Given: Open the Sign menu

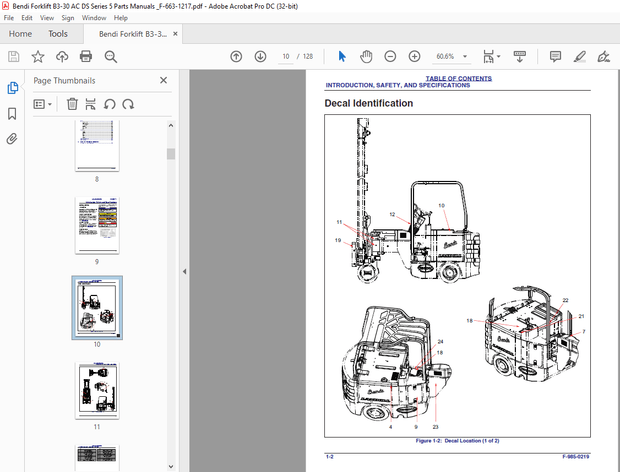Looking at the screenshot, I should click(x=68, y=18).
